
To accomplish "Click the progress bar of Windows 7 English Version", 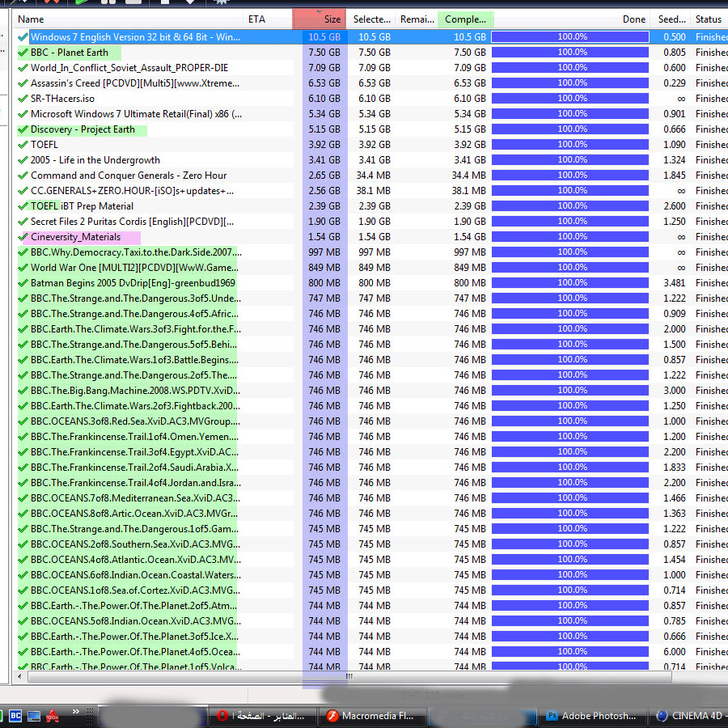I will click(x=570, y=37).
